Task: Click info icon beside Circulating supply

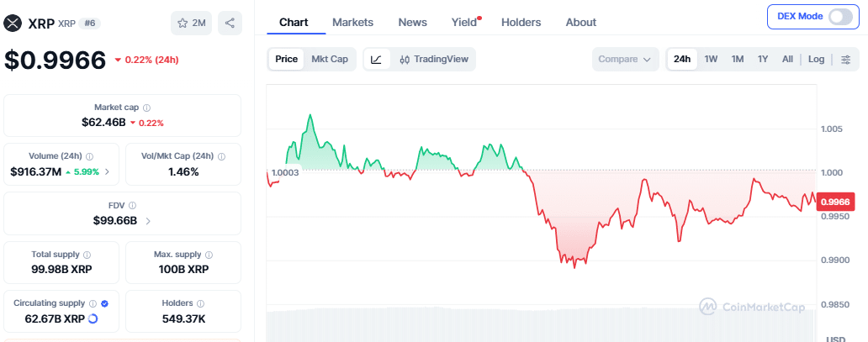Action: (x=93, y=303)
